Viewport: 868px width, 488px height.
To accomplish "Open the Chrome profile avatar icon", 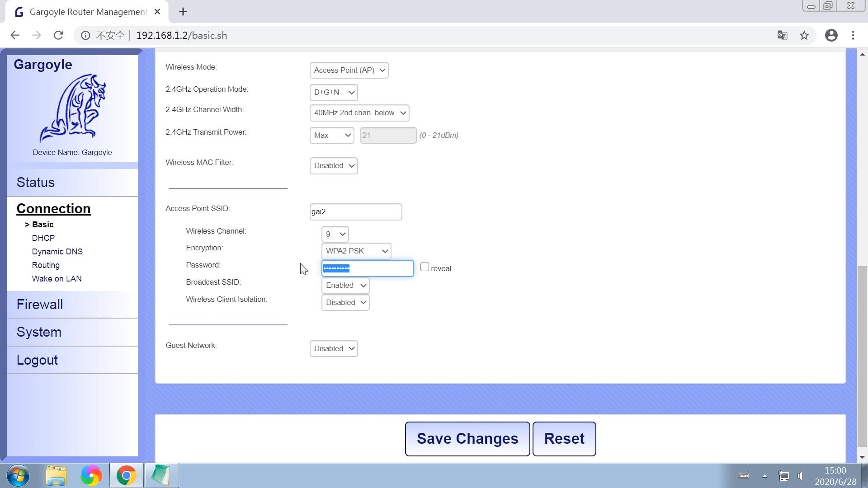I will click(x=831, y=35).
